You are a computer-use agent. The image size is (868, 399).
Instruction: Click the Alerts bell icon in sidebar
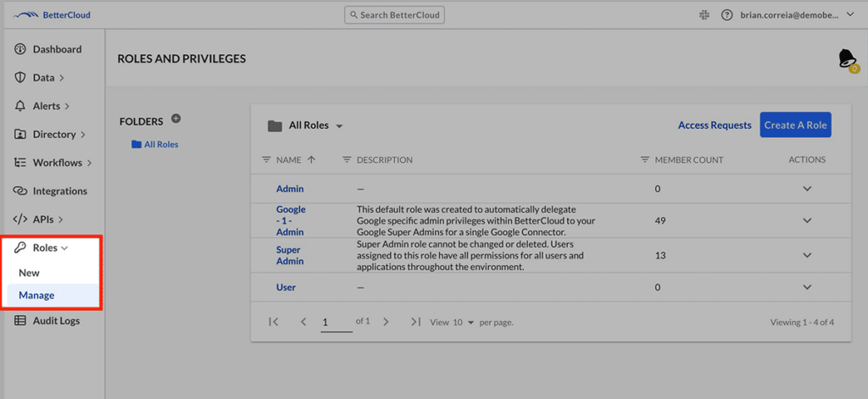click(x=20, y=106)
